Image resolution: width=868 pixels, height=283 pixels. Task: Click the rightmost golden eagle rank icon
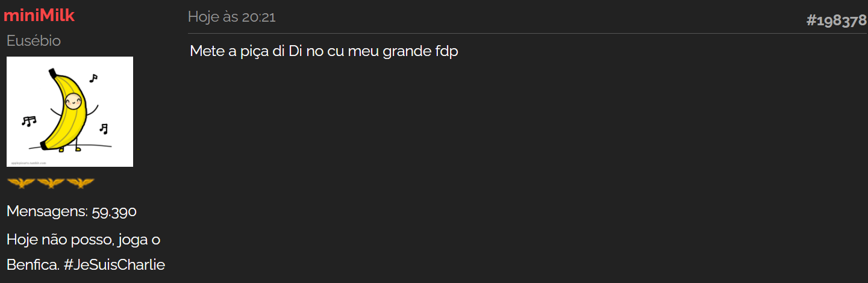(80, 182)
